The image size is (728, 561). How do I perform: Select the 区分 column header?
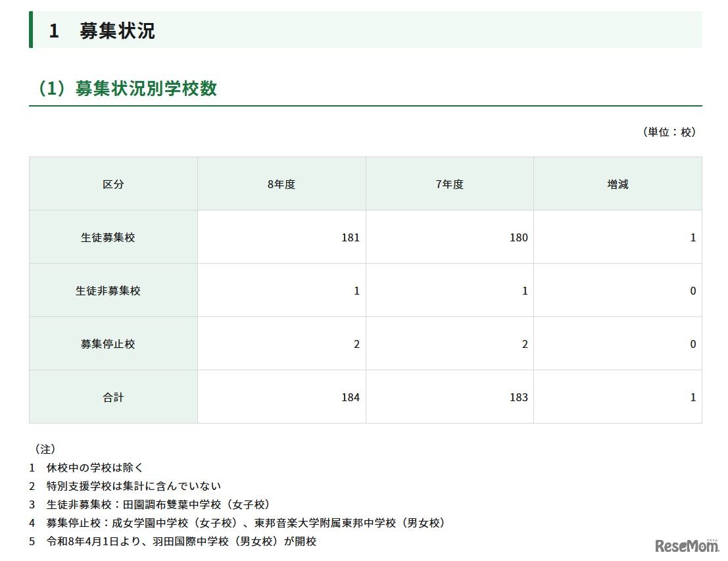112,184
